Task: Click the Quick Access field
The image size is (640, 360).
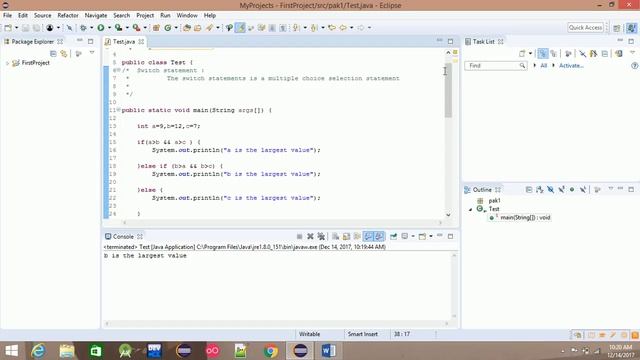Action: click(585, 27)
